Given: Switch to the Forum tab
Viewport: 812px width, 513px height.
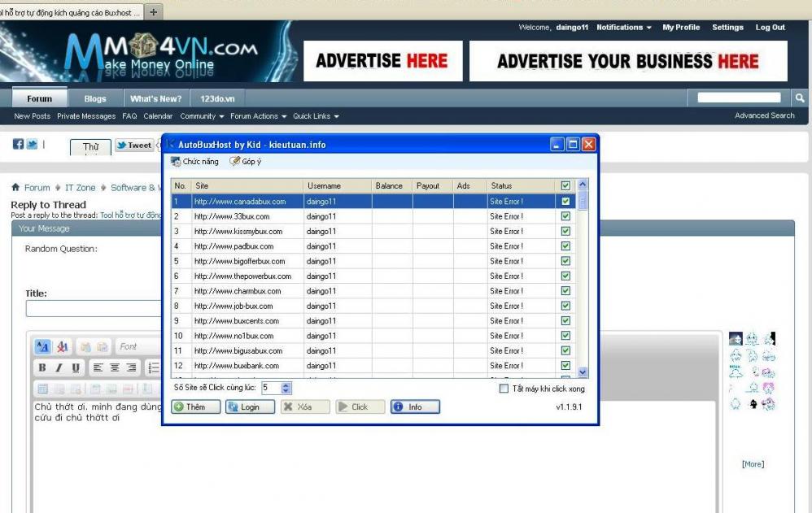Looking at the screenshot, I should [x=40, y=98].
